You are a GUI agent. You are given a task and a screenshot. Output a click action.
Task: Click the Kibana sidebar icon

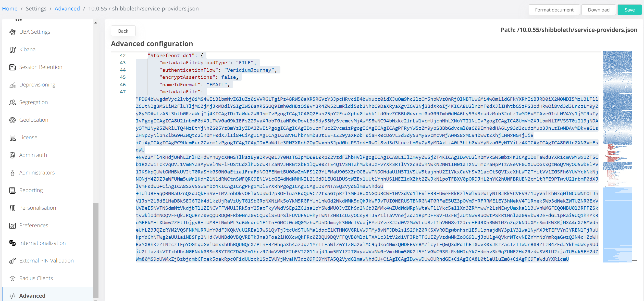click(x=13, y=49)
